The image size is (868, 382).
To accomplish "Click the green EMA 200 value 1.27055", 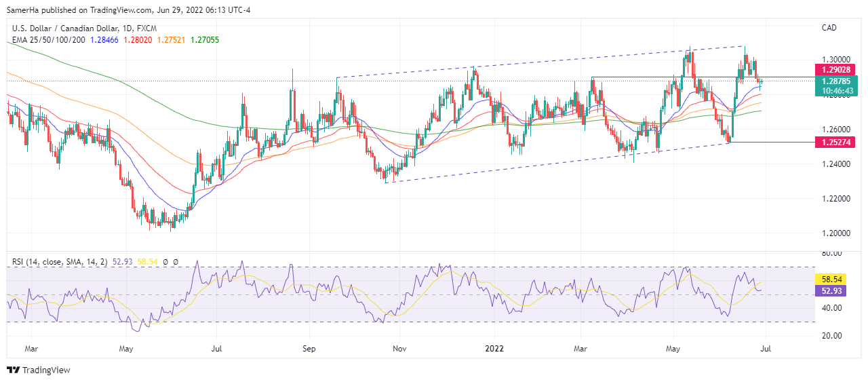I will [x=203, y=40].
